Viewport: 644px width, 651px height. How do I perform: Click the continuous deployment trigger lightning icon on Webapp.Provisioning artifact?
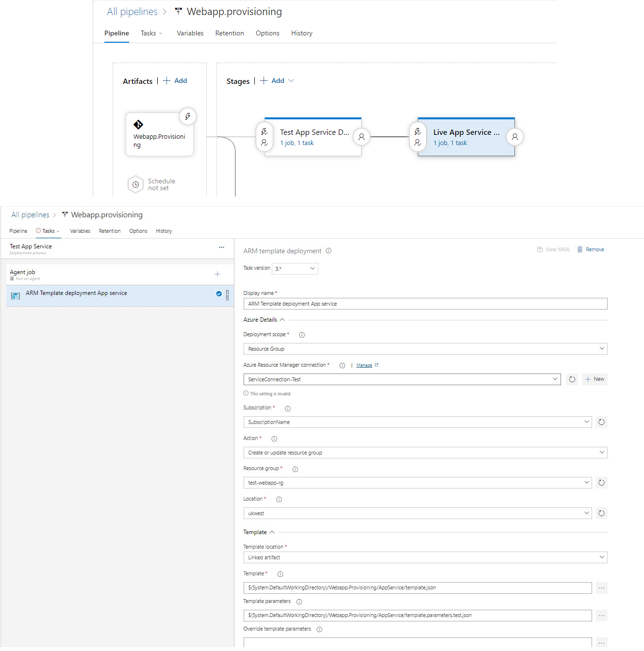188,116
